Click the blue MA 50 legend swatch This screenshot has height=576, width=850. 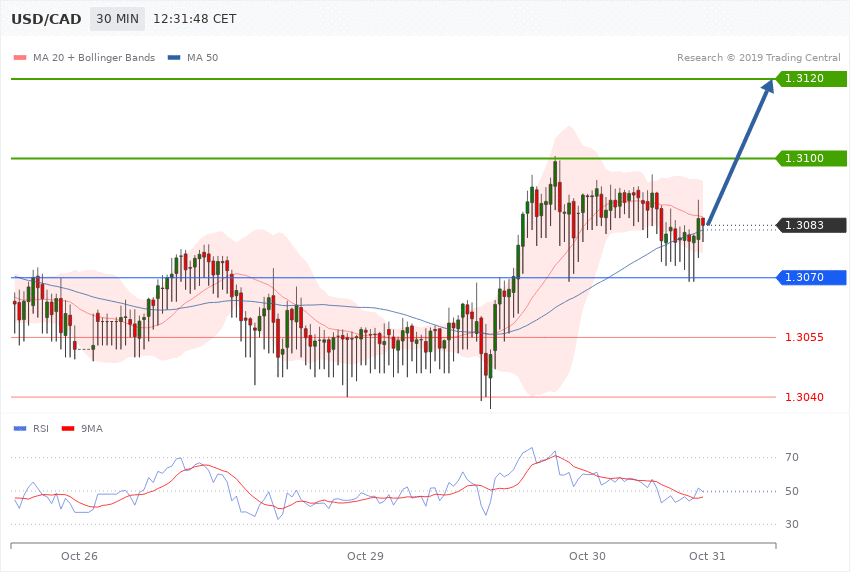click(174, 57)
